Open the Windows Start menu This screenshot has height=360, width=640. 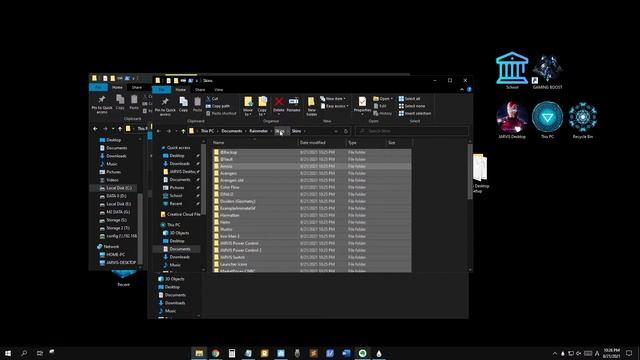click(x=8, y=353)
